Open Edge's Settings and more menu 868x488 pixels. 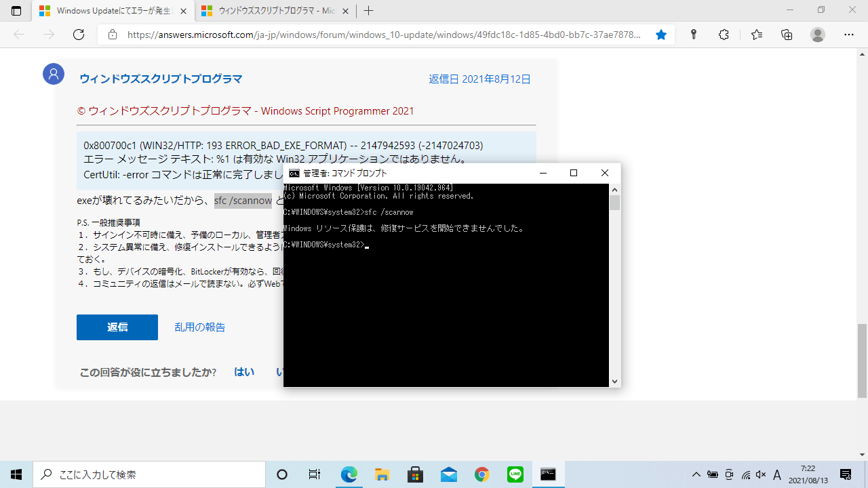[x=848, y=34]
